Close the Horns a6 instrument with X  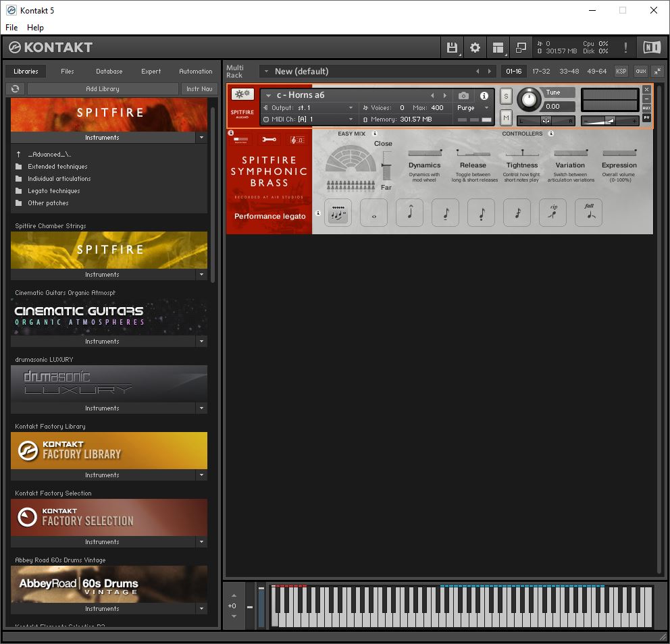(x=646, y=89)
